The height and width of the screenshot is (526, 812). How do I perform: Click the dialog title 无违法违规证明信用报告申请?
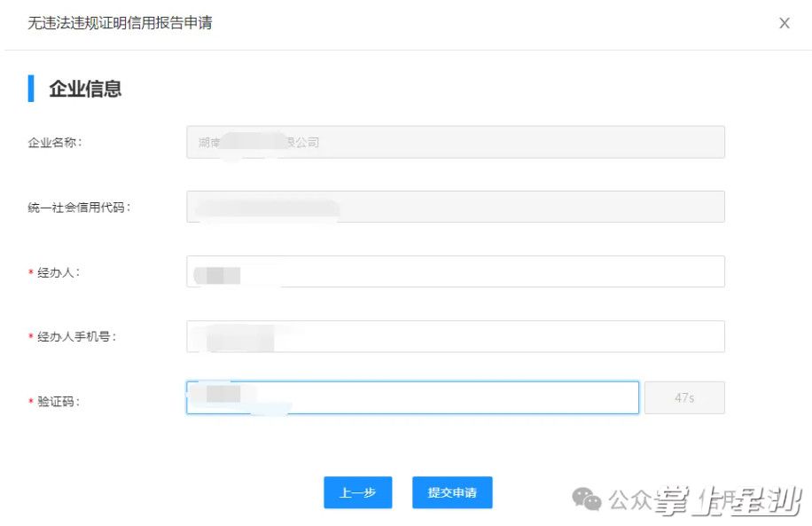tap(120, 23)
